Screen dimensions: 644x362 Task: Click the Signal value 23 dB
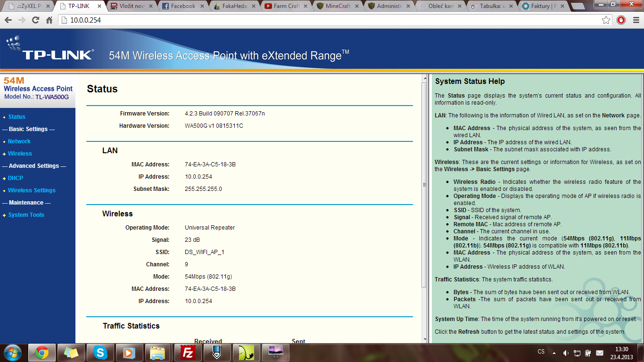click(192, 240)
